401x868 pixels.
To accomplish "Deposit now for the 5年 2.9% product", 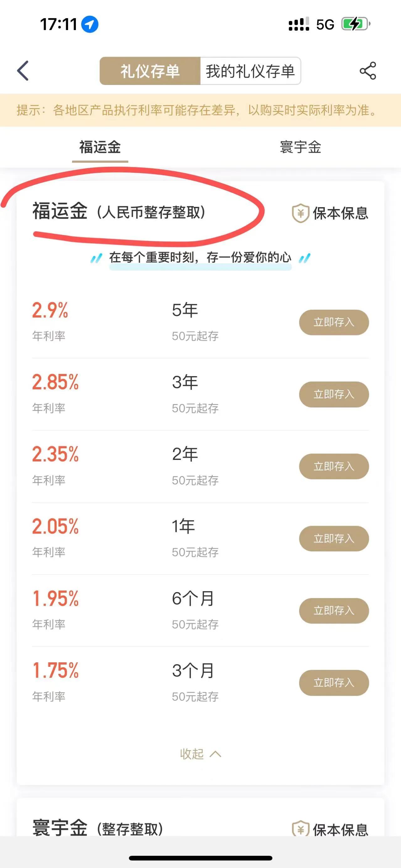I will [334, 323].
